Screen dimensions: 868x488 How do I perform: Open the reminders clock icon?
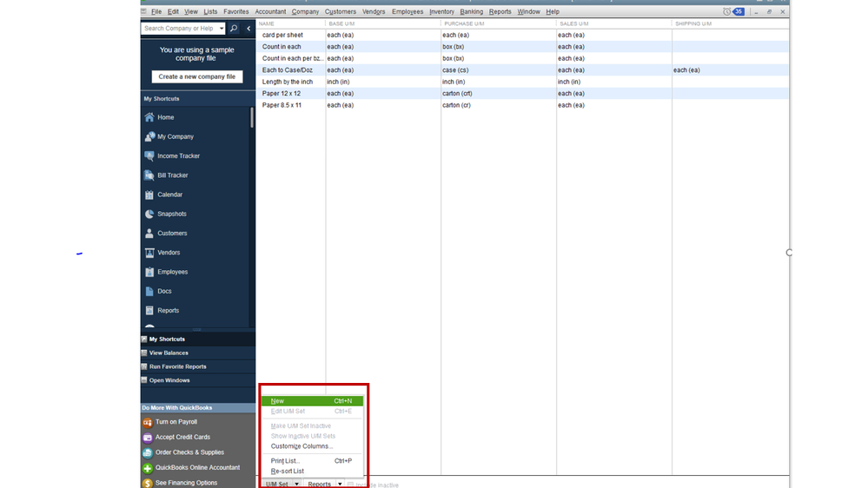click(727, 11)
